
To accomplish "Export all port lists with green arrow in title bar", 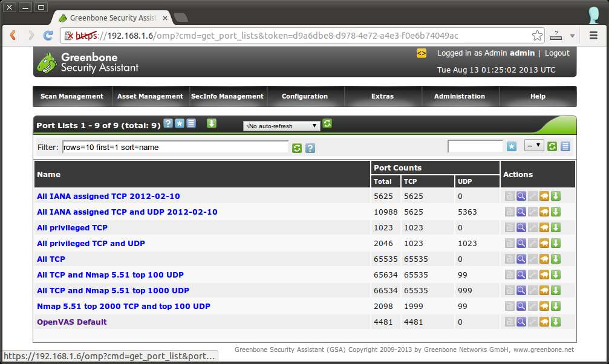I will [211, 123].
